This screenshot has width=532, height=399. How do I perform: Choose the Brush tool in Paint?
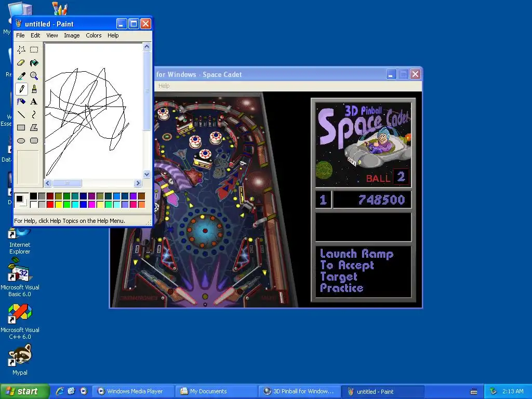coord(34,89)
